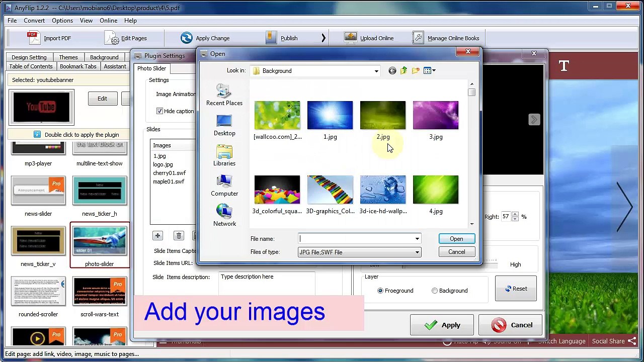Select the news_ticker_v plugin

pyautogui.click(x=38, y=247)
